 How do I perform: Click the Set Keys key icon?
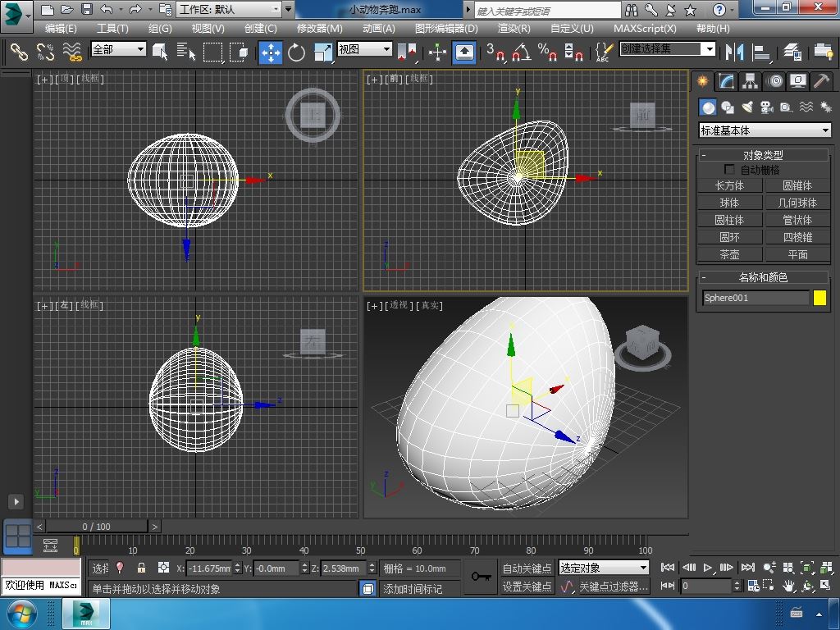pyautogui.click(x=481, y=577)
